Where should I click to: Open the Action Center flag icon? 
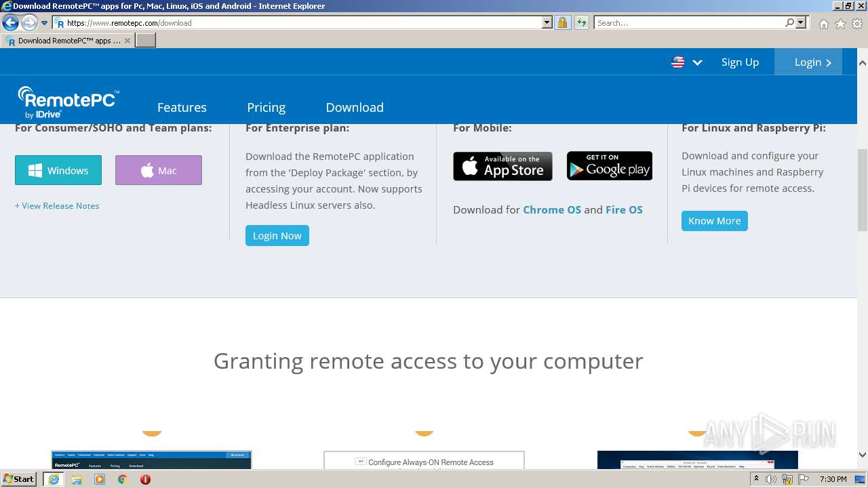point(803,479)
